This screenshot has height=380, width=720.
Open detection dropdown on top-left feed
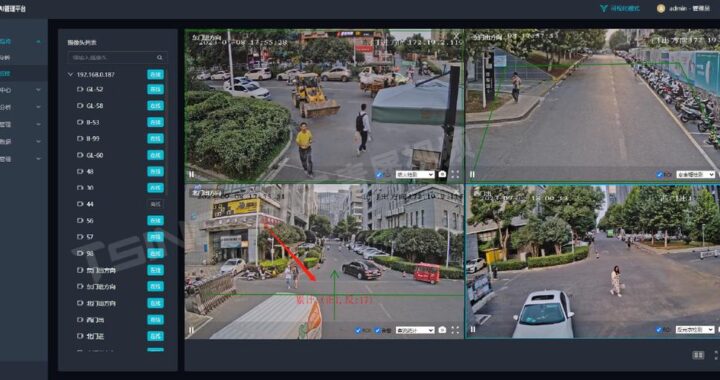(415, 174)
